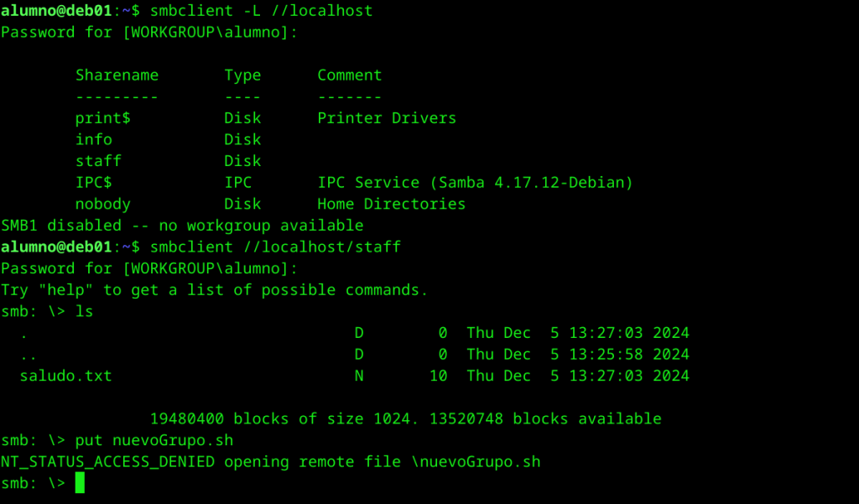Click the NT_STATUS_ACCESS_DENIED error text

pos(107,461)
